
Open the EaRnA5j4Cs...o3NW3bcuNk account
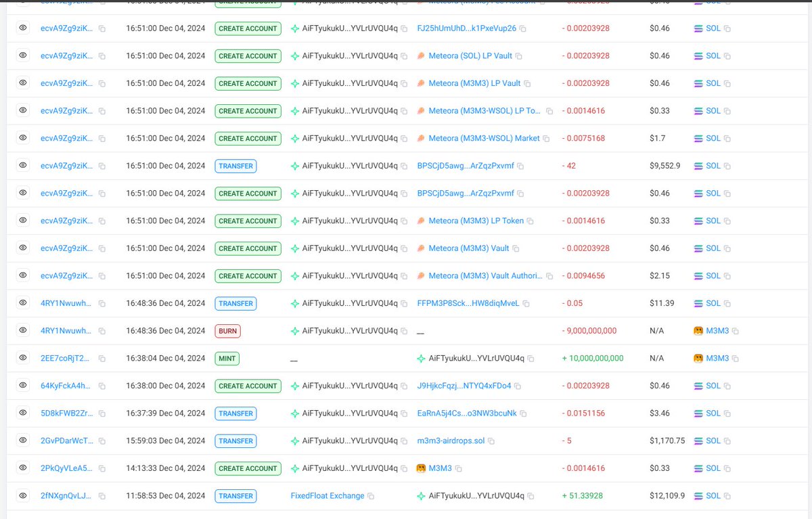coord(467,413)
